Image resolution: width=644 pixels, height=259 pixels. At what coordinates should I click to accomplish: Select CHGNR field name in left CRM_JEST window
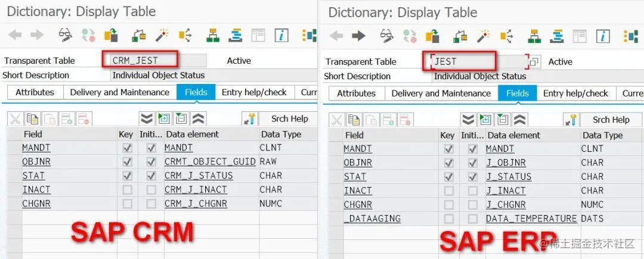pyautogui.click(x=36, y=204)
